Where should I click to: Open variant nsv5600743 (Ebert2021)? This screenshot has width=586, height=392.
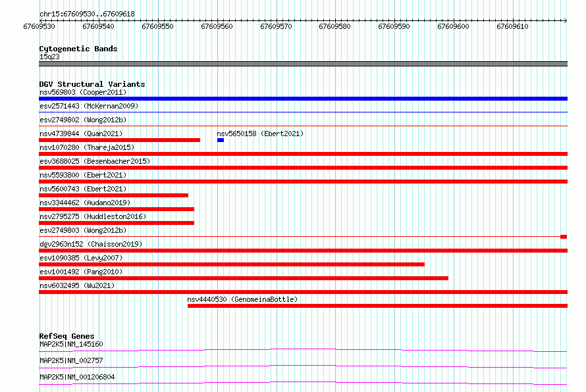click(83, 189)
